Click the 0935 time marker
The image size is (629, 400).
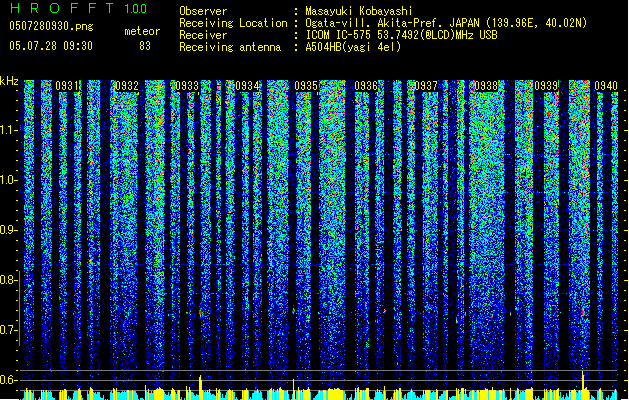click(306, 86)
